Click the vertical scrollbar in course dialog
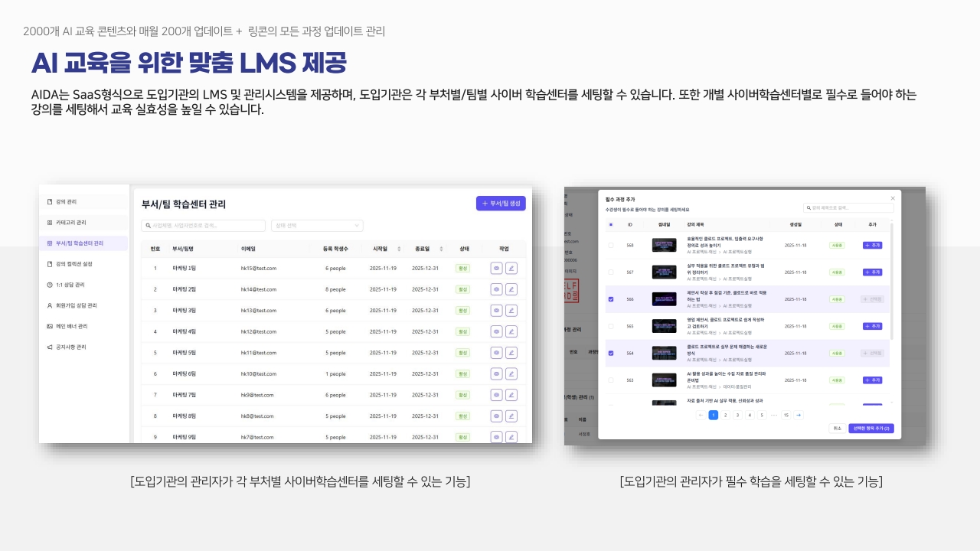The height and width of the screenshot is (551, 980). click(x=890, y=283)
